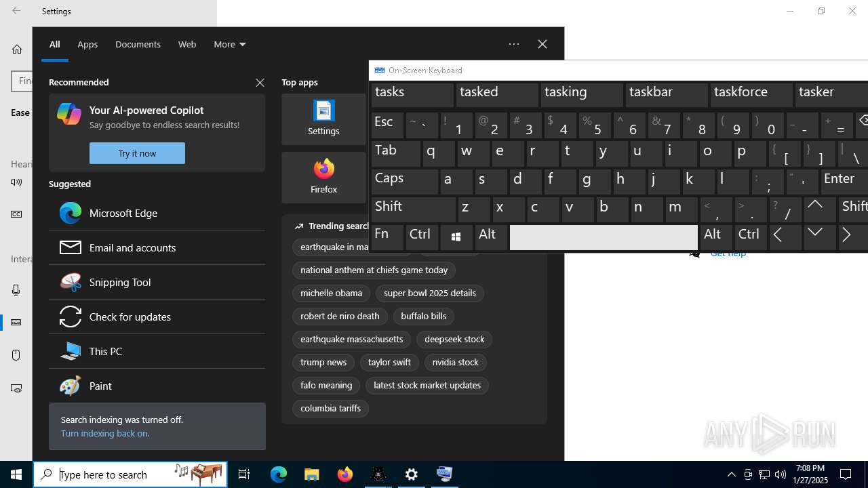Search trending 'national anthem at chiefs game today'

click(x=374, y=270)
